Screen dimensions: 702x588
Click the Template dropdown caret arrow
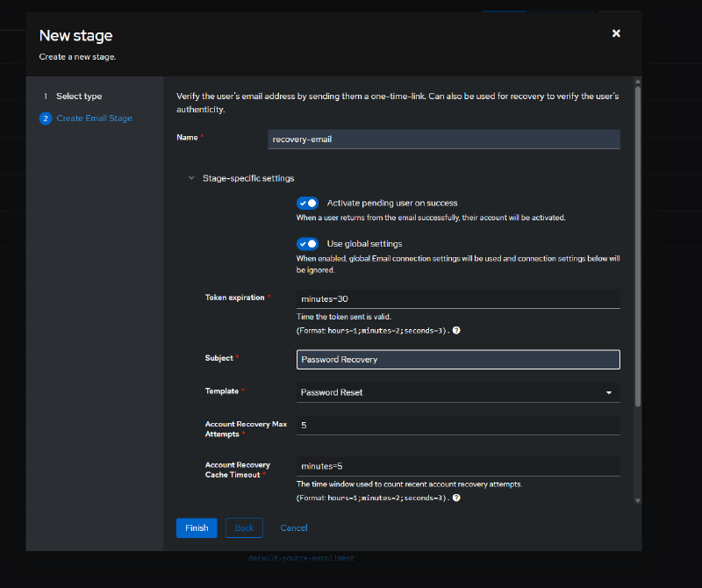click(x=609, y=393)
